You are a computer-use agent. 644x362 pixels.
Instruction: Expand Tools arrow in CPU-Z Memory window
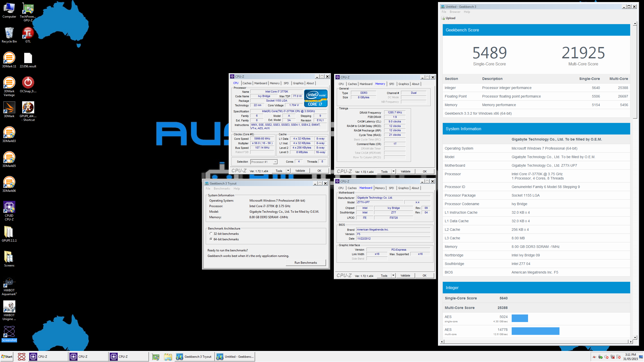pyautogui.click(x=393, y=171)
